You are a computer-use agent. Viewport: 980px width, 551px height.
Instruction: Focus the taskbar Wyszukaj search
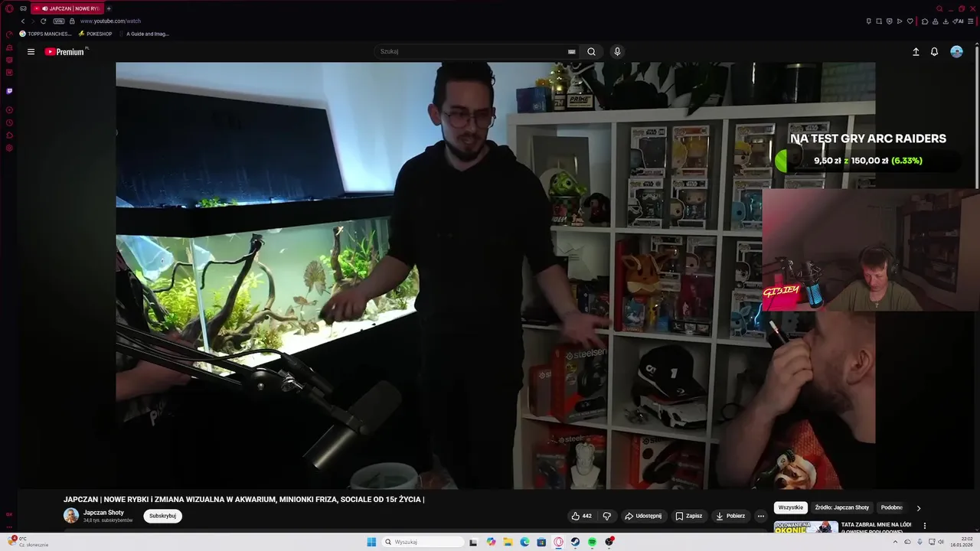(x=423, y=542)
